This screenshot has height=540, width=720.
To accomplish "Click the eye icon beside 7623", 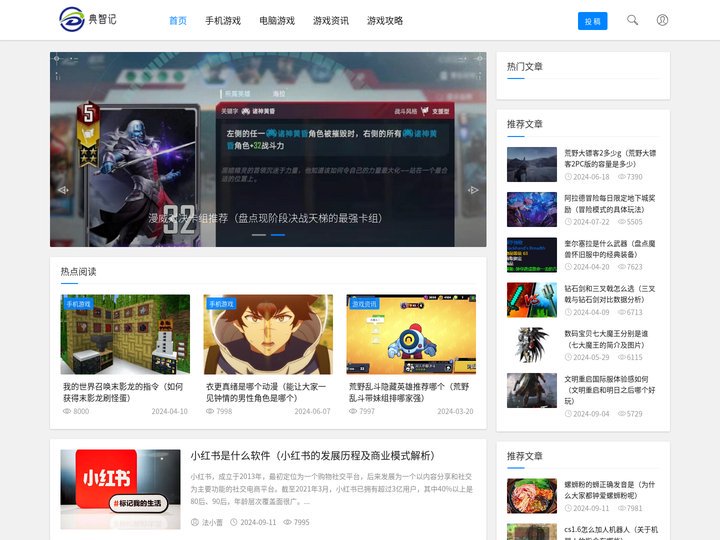I will click(x=622, y=267).
